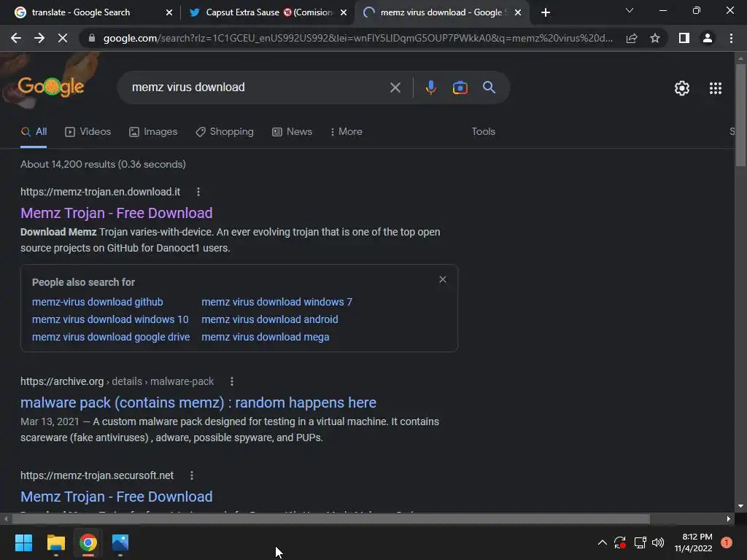Open Windows Start menu
747x560 pixels.
(x=23, y=542)
